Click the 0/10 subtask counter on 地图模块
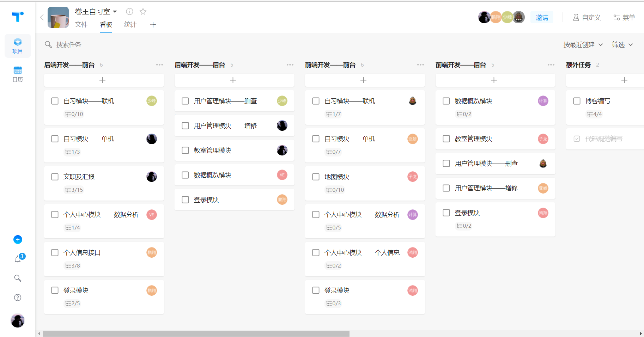644x337 pixels. 335,190
